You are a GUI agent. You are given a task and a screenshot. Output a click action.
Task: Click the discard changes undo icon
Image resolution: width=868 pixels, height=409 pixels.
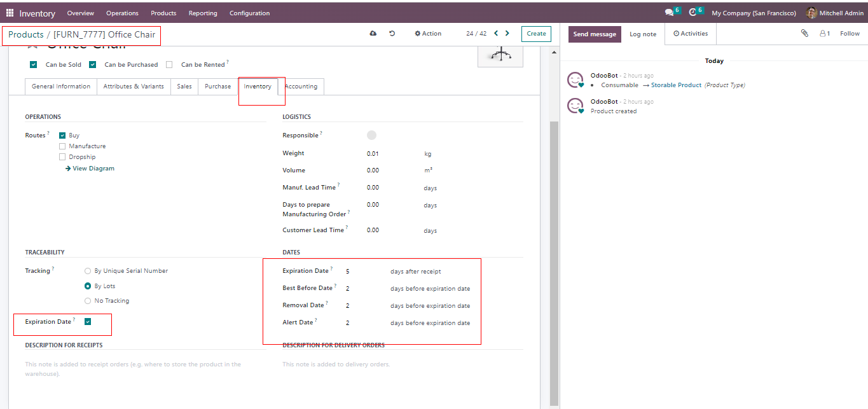point(392,34)
